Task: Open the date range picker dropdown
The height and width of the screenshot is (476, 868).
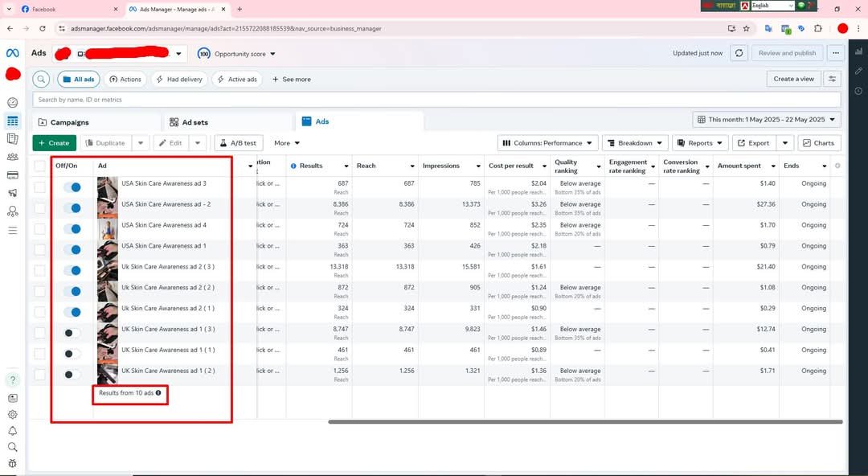Action: click(x=766, y=120)
